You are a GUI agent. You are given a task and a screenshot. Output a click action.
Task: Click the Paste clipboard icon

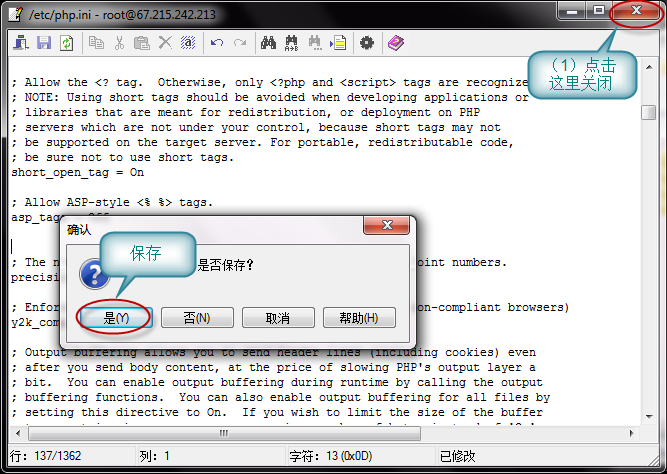[141, 43]
